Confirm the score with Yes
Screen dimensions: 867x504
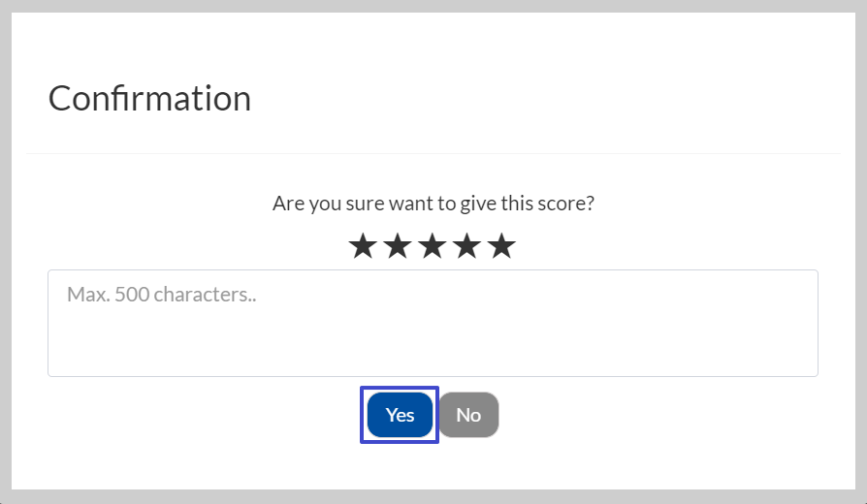(x=400, y=415)
